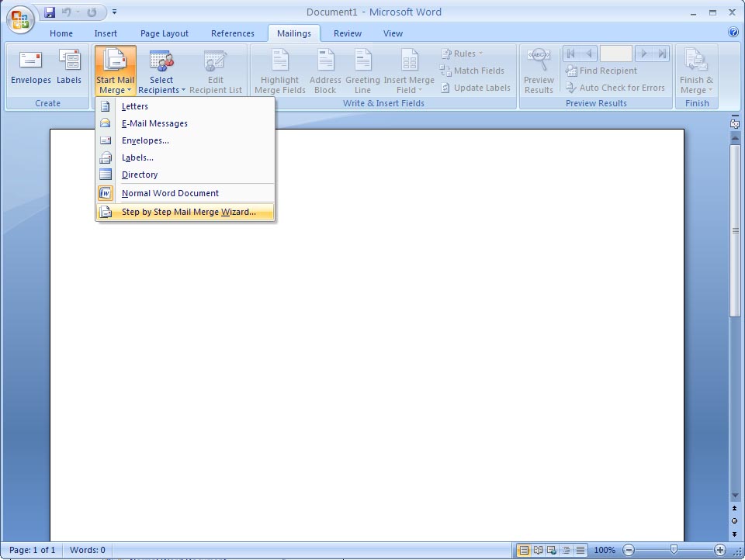Expand the Customize Quick Access Toolbar arrow
This screenshot has height=560, width=745.
point(115,12)
